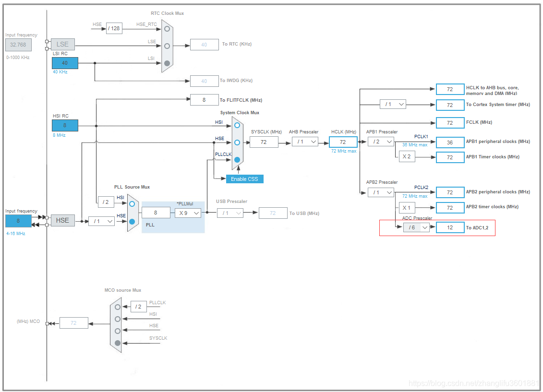Viewport: 543px width, 392px height.
Task: Click the HSE / 128 divider box
Action: 114,28
